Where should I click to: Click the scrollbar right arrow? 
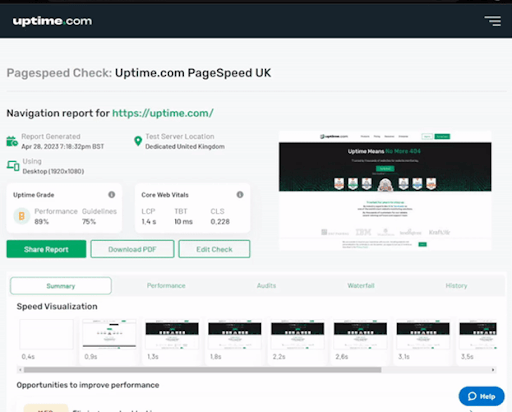(493, 370)
